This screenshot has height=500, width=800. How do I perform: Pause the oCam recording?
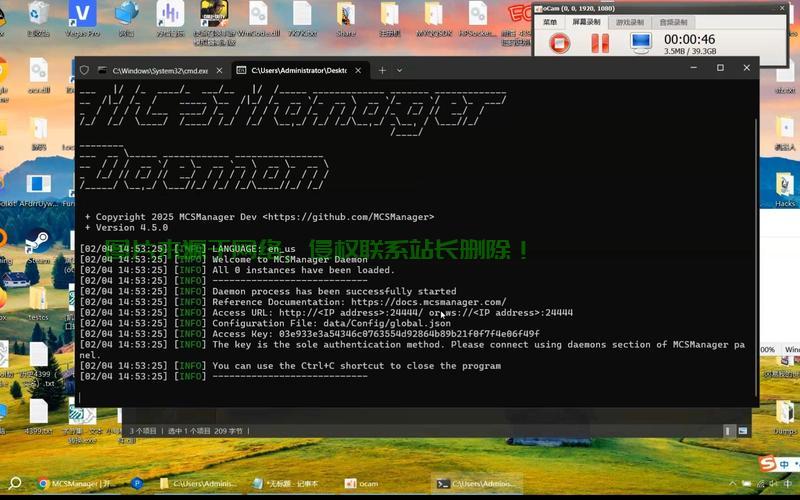(x=600, y=43)
